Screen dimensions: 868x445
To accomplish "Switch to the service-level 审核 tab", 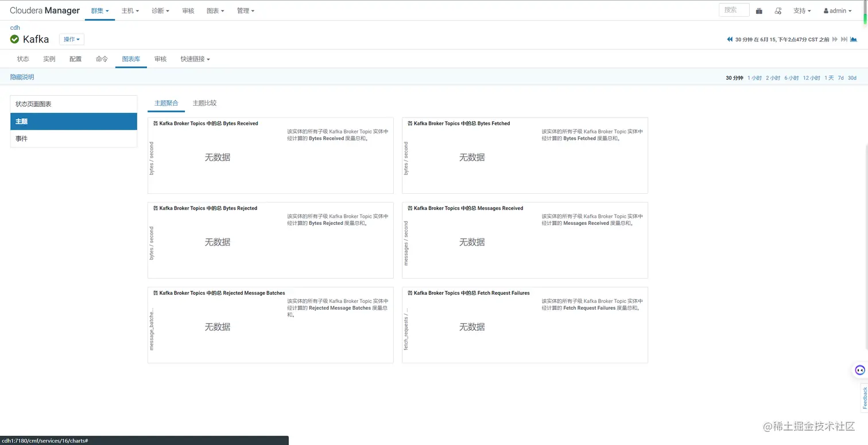I will click(160, 59).
